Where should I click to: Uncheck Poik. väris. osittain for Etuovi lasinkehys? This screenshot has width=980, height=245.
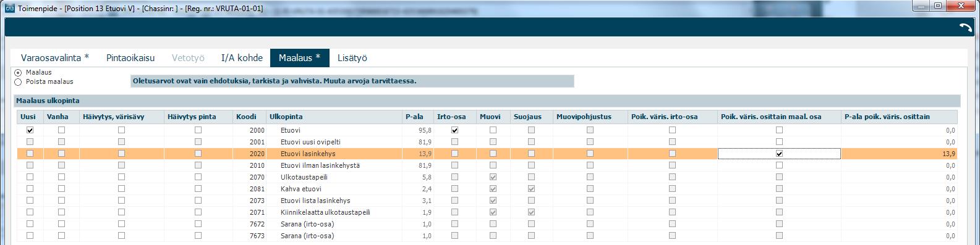tap(779, 154)
